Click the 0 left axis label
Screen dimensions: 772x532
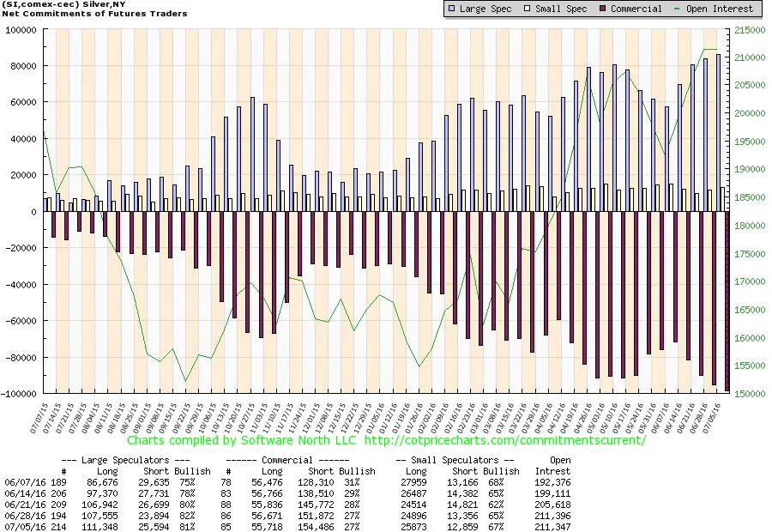point(33,212)
